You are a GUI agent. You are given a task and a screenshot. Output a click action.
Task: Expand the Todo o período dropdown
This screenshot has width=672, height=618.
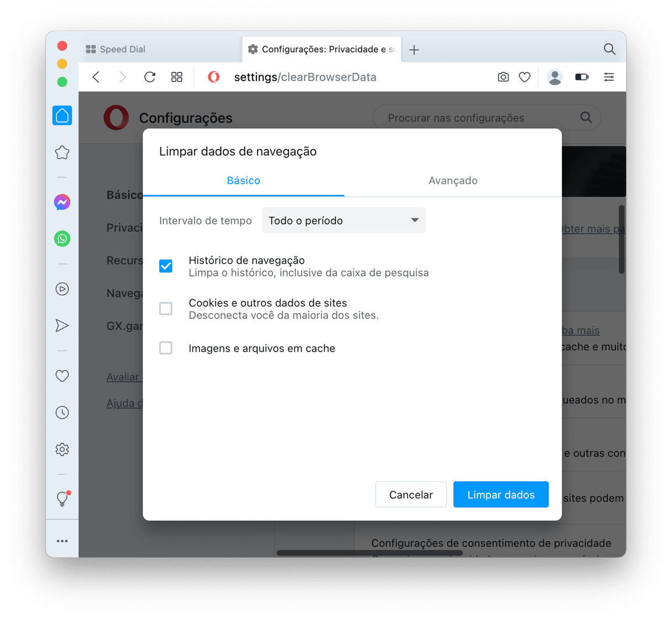344,221
